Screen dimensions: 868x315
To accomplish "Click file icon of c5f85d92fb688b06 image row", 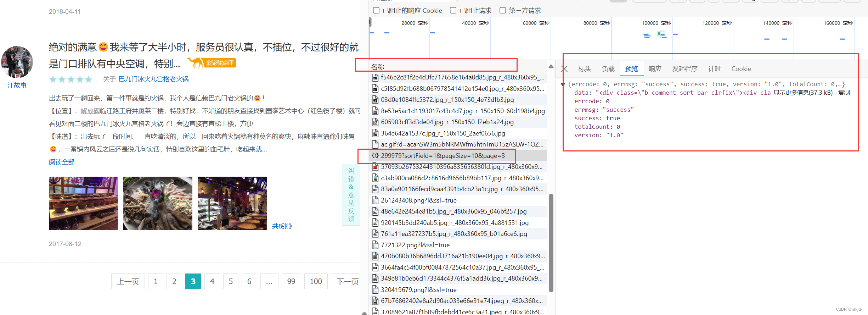I will click(375, 88).
